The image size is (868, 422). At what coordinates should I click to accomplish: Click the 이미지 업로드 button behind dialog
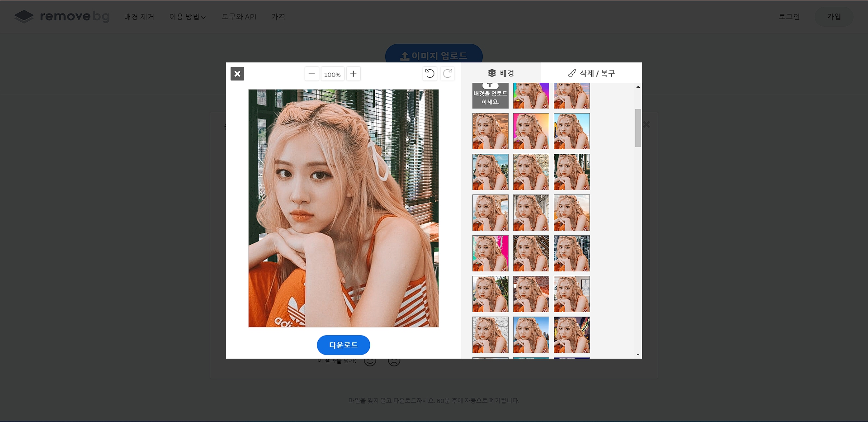[x=434, y=53]
